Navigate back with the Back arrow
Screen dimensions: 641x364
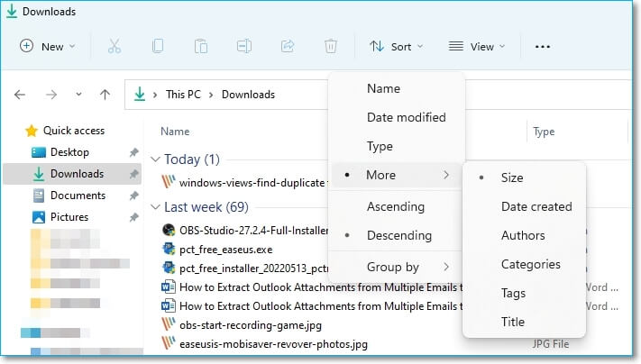tap(20, 95)
